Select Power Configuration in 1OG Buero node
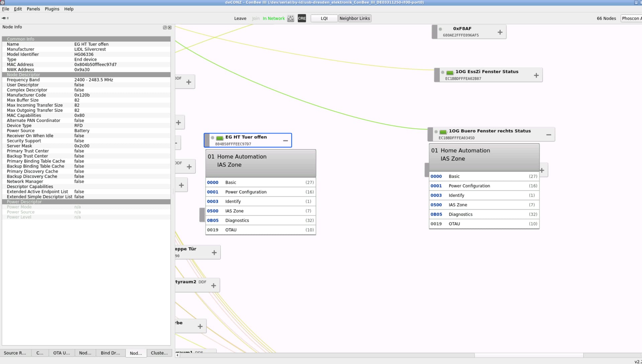642x364 pixels. 484,186
